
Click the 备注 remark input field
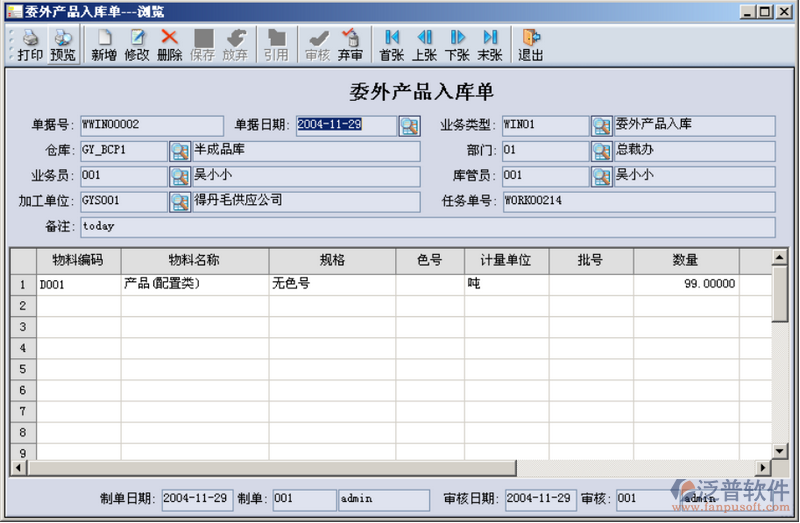pos(427,227)
